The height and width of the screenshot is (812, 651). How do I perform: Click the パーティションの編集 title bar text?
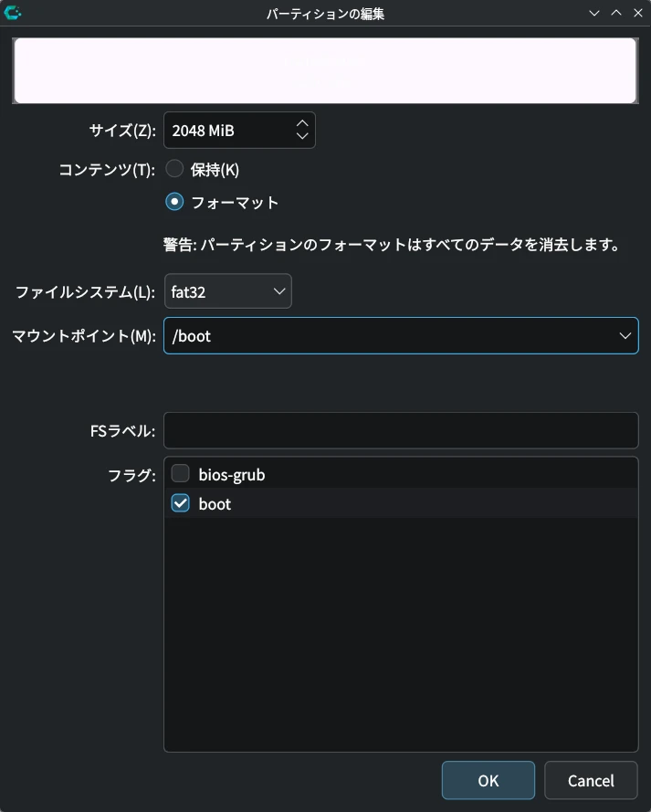click(x=325, y=13)
